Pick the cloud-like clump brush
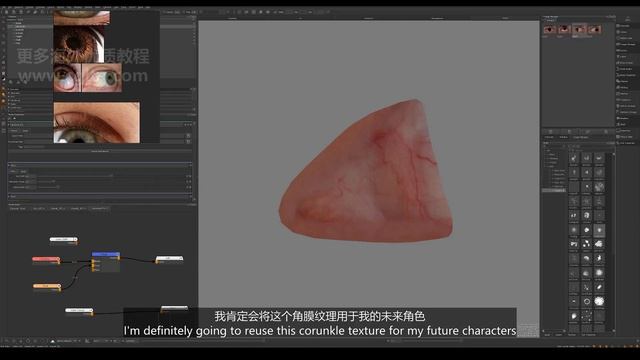Image resolution: width=640 pixels, height=360 pixels. click(599, 244)
